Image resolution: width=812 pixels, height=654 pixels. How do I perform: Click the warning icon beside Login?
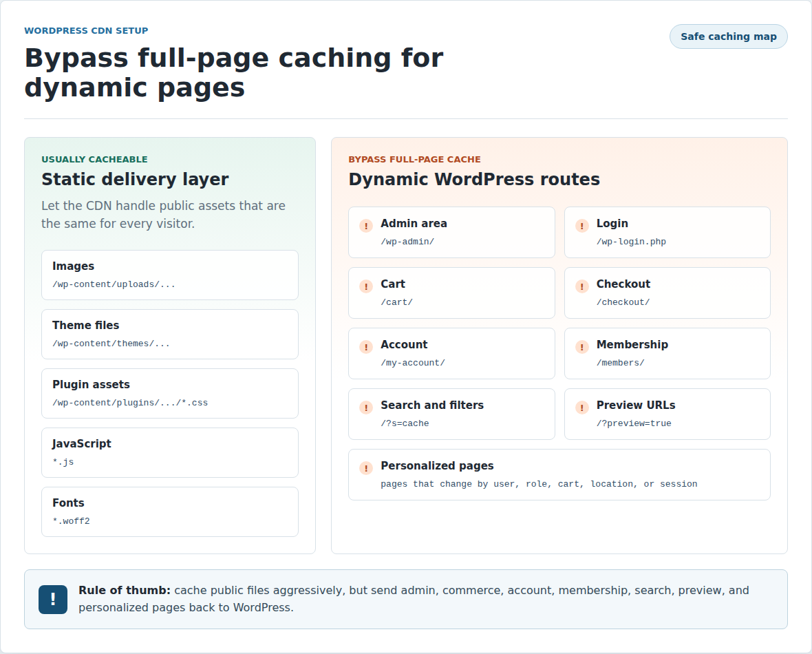(581, 226)
